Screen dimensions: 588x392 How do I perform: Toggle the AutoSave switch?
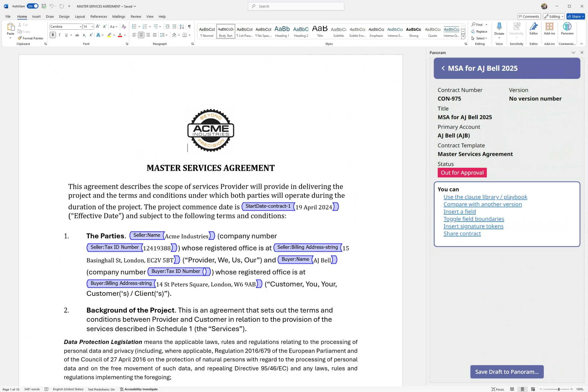tap(33, 6)
